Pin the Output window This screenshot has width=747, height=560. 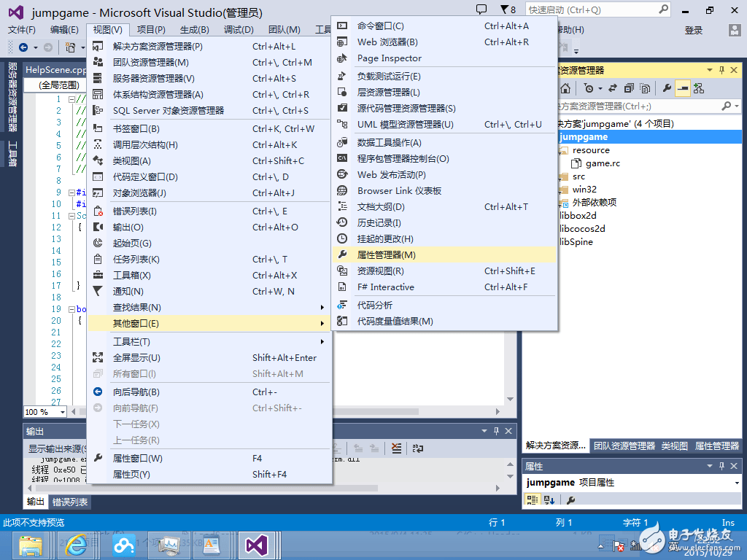[495, 430]
